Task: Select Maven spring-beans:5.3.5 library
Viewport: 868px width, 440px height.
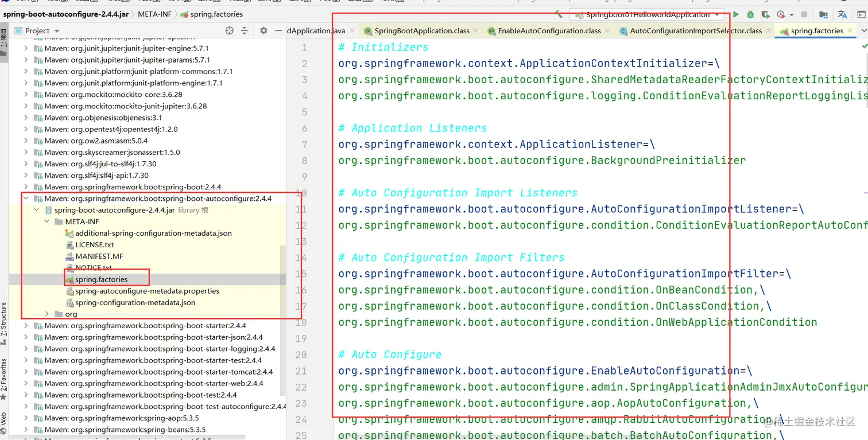Action: coord(125,429)
